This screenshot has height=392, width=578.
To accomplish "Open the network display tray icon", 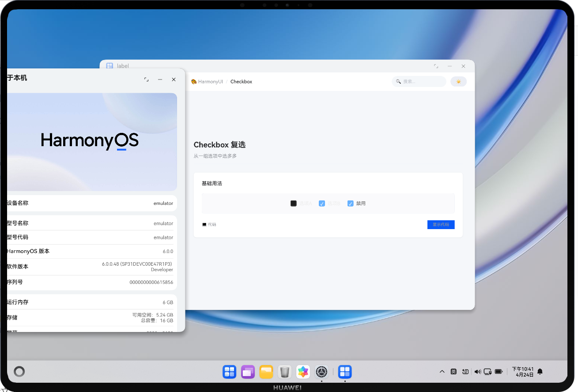I will [488, 372].
